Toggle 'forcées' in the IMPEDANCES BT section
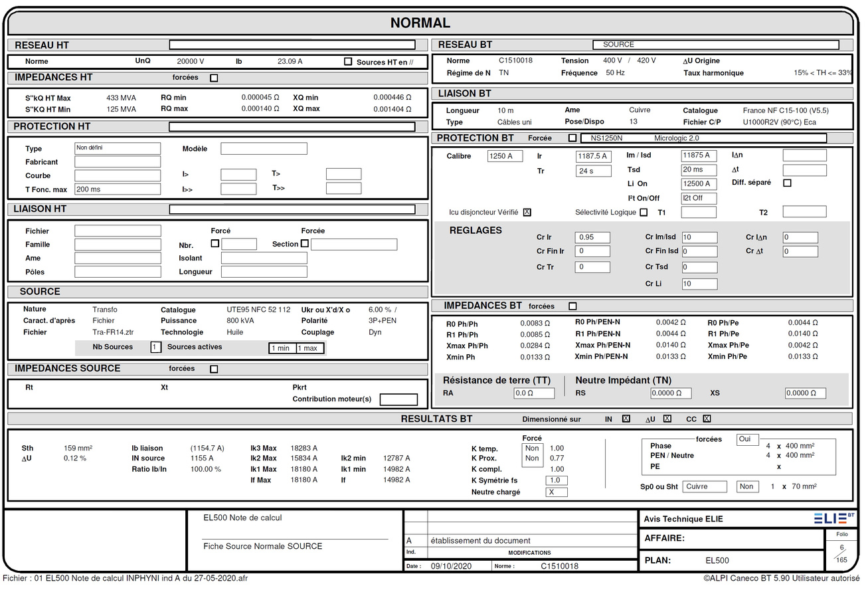Image resolution: width=868 pixels, height=596 pixels. pyautogui.click(x=572, y=306)
